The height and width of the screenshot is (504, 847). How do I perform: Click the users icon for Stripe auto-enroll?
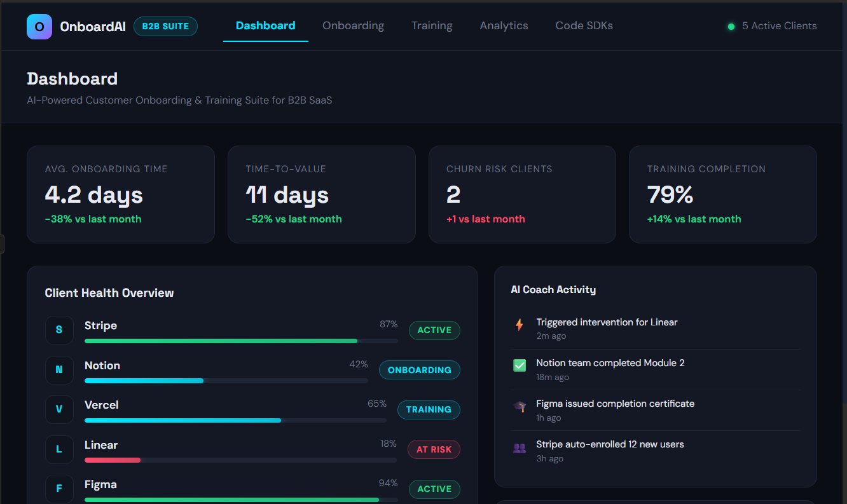(520, 447)
